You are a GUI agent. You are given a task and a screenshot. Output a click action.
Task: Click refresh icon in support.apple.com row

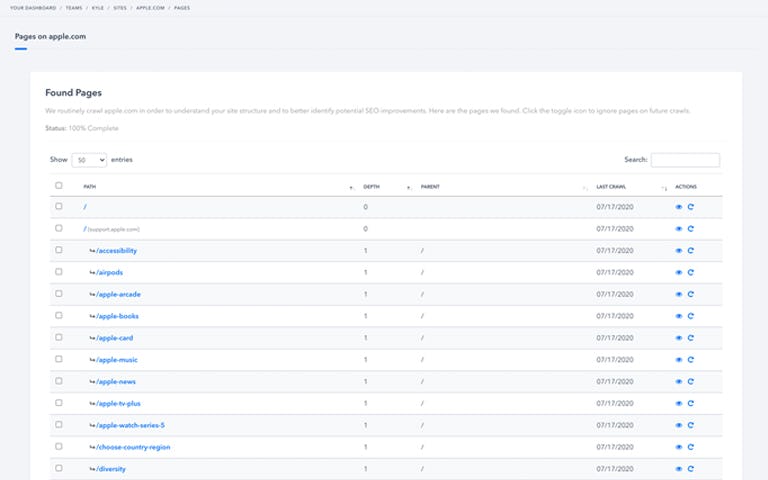tap(691, 229)
